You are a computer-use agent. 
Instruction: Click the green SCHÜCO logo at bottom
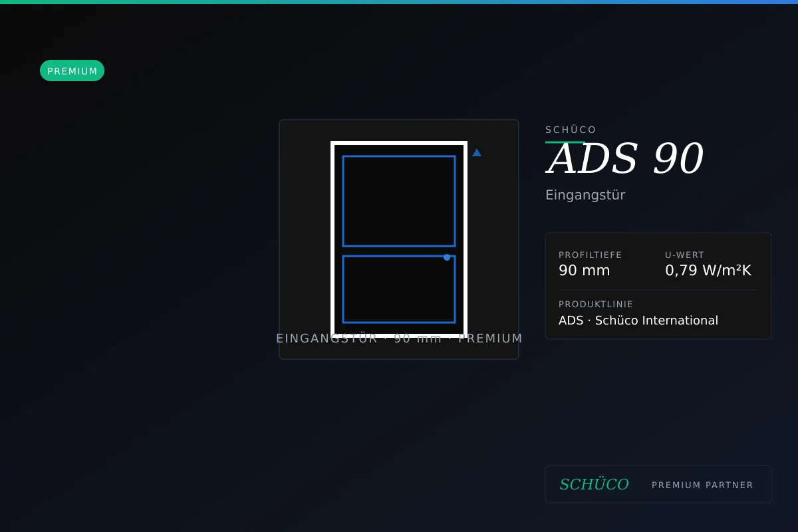594,484
